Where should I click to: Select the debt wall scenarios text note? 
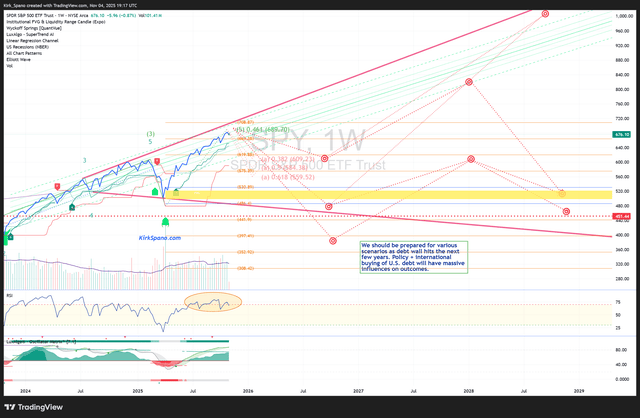413,257
